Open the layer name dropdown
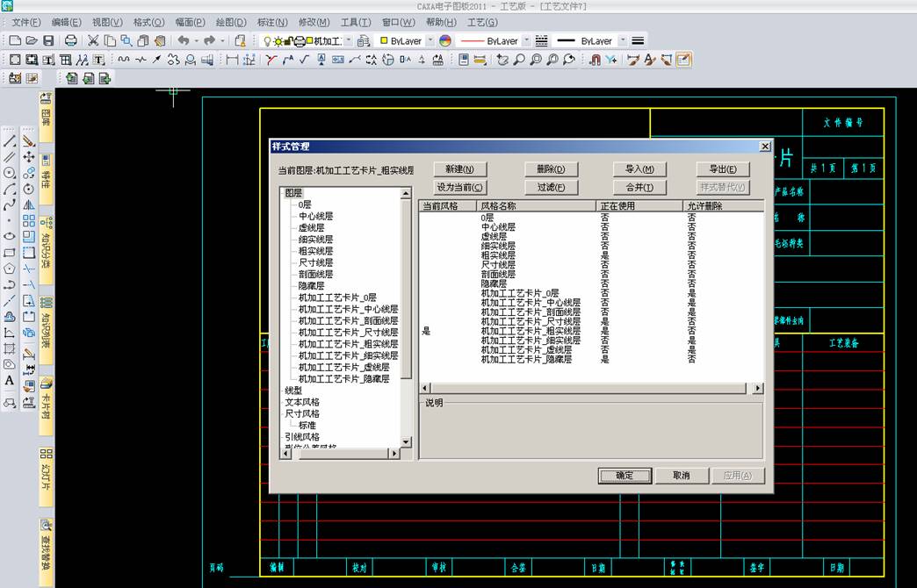The width and height of the screenshot is (917, 588). [x=349, y=40]
